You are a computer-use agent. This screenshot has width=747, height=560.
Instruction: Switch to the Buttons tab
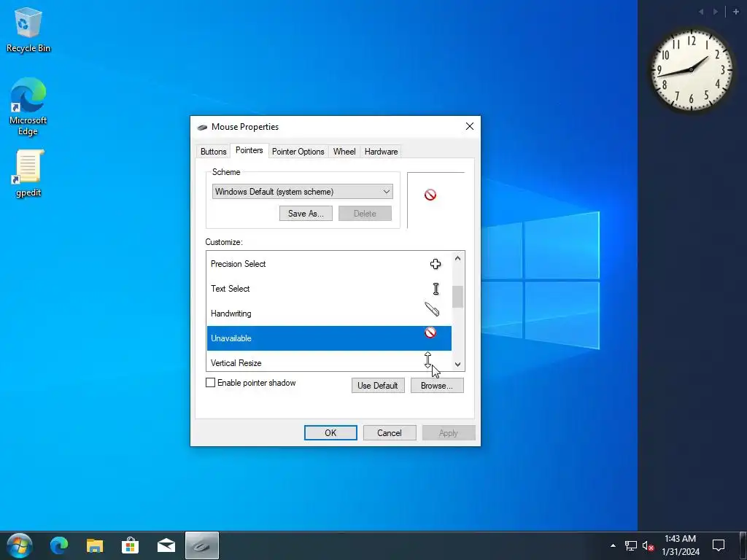[x=213, y=152]
